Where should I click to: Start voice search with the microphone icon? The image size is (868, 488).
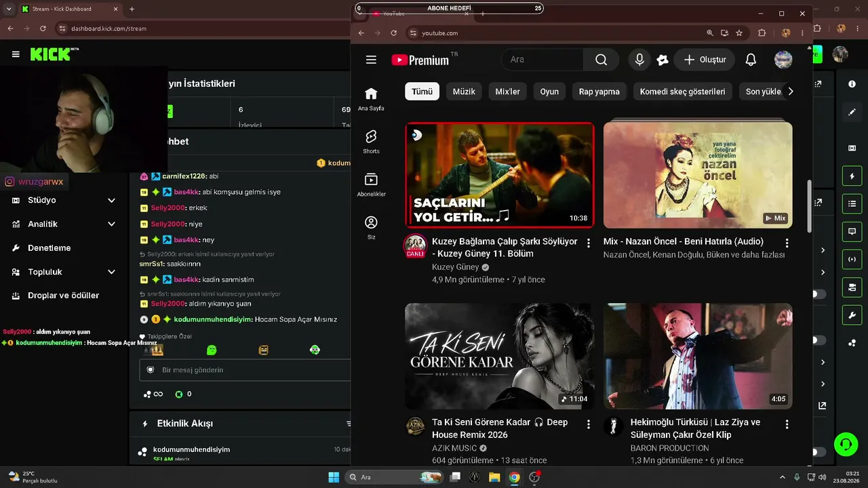coord(639,60)
